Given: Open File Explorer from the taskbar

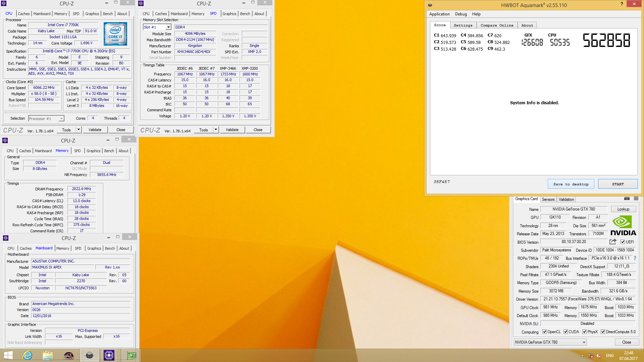Looking at the screenshot, I should click(48, 355).
